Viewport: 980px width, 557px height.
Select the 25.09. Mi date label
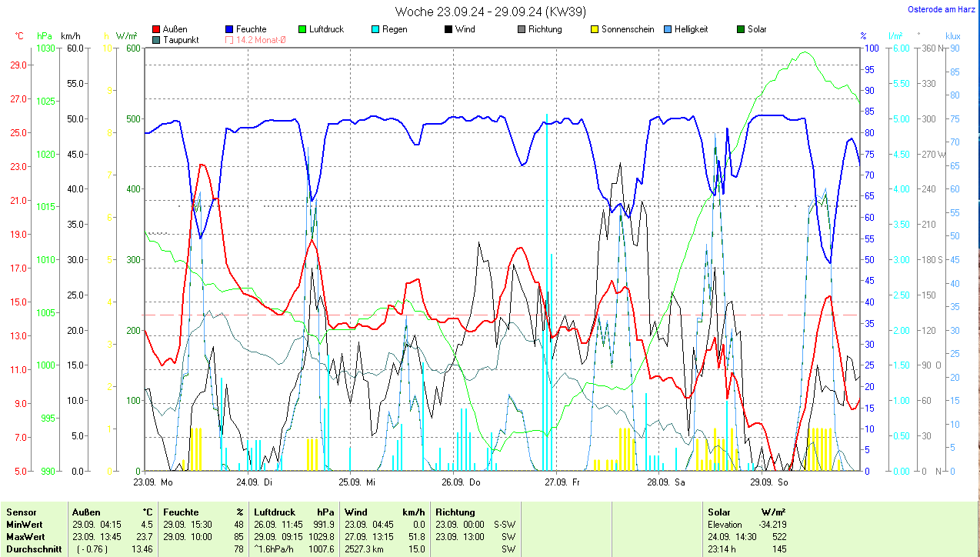tap(357, 482)
